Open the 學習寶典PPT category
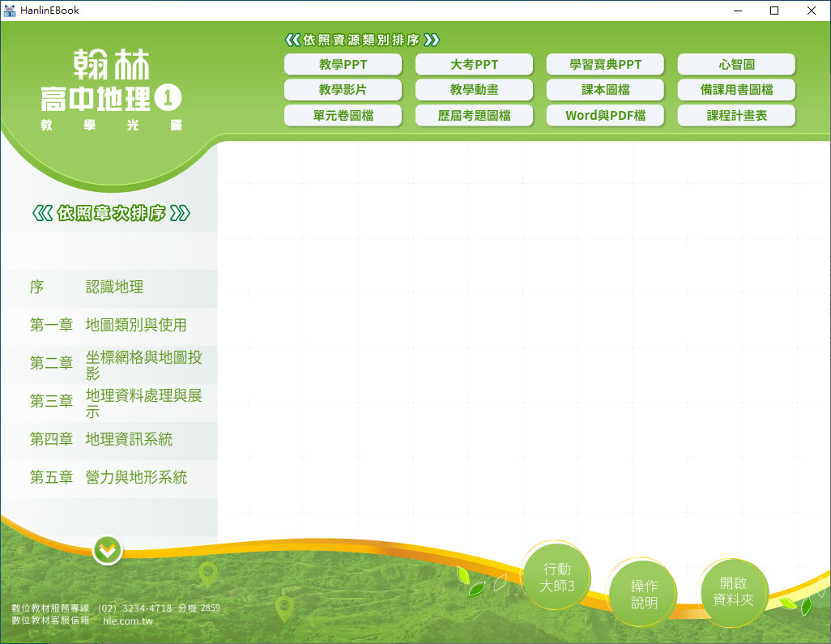831x644 pixels. click(605, 65)
